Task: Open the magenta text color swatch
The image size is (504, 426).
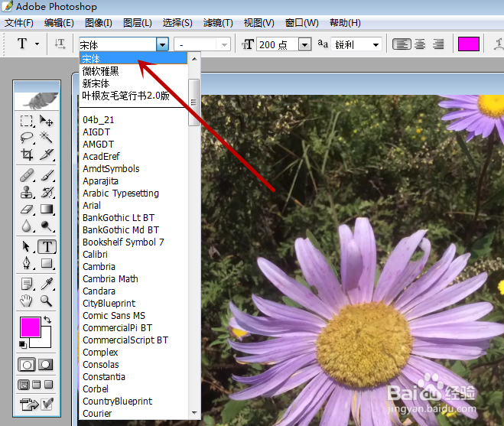Action: [x=469, y=44]
